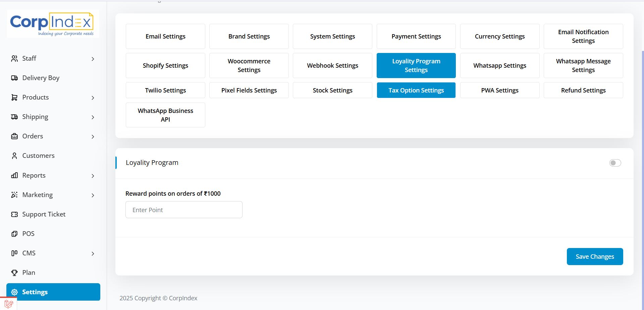Click the Plan trophy icon
Screen dimensions: 644x310
click(x=14, y=273)
